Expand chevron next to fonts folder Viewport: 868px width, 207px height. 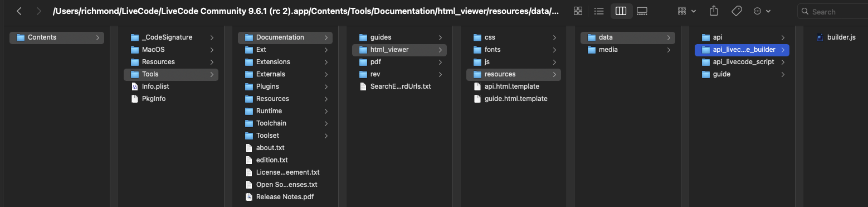[x=554, y=50]
